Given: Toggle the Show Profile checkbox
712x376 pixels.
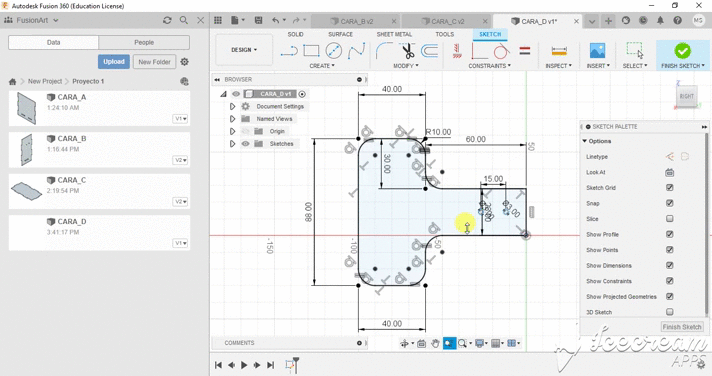Looking at the screenshot, I should [670, 234].
